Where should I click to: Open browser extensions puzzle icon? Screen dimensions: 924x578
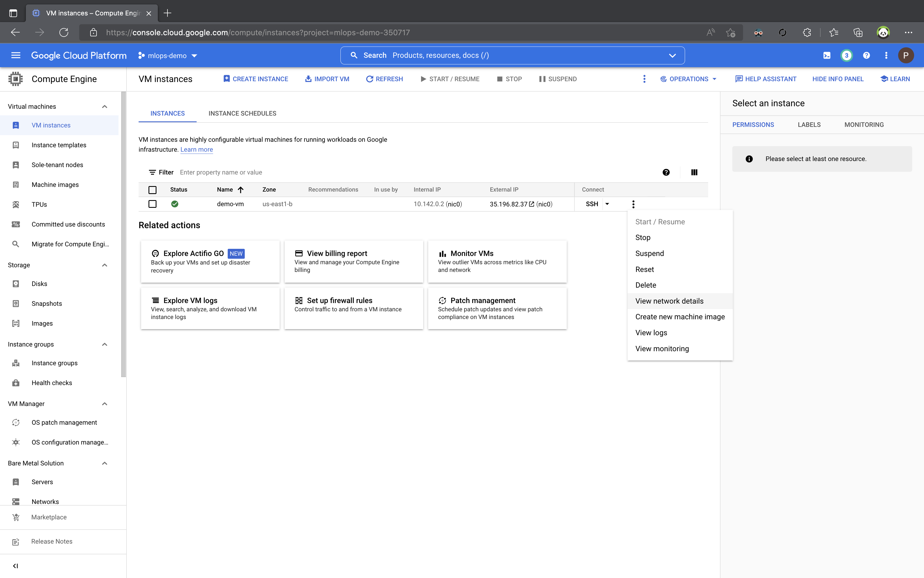pyautogui.click(x=807, y=32)
